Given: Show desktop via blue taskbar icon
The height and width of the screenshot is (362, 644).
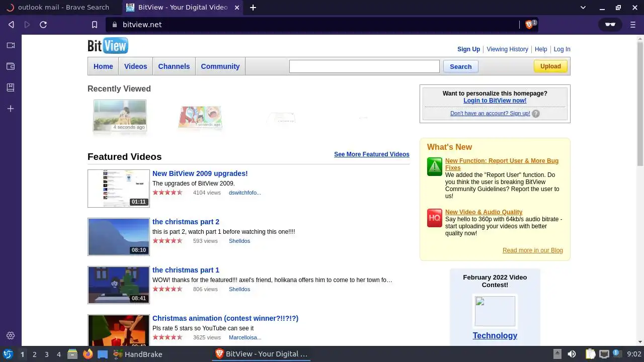Looking at the screenshot, I should pyautogui.click(x=103, y=354).
